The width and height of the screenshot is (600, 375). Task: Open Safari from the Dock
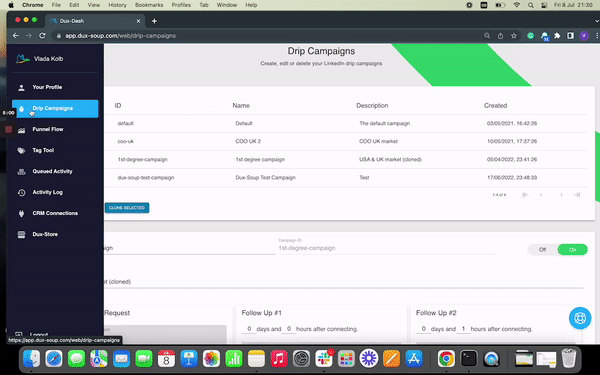tap(54, 359)
